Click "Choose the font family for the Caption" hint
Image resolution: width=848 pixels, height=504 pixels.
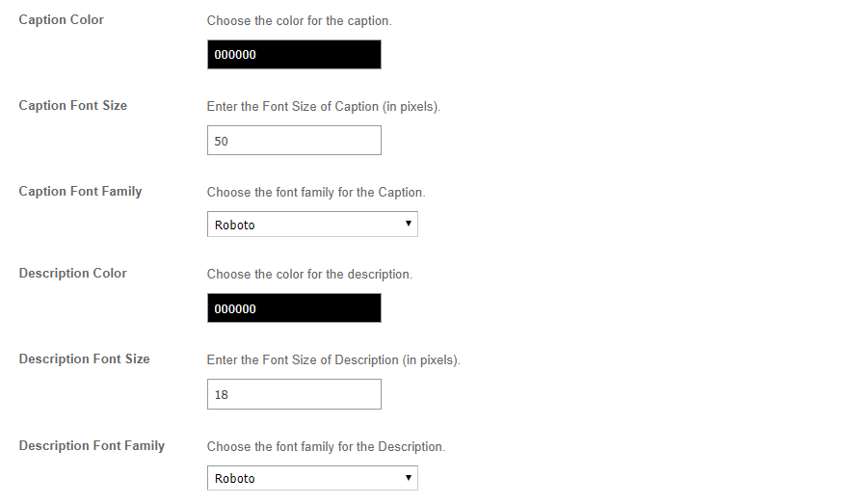[316, 192]
